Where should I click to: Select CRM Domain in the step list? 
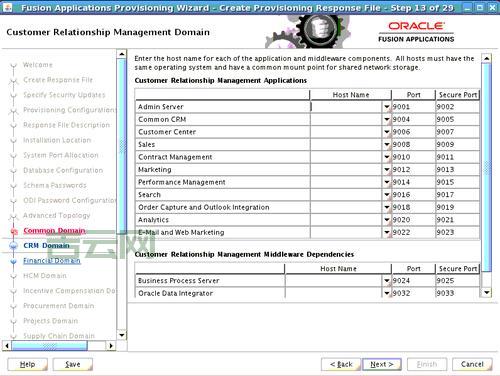(46, 246)
